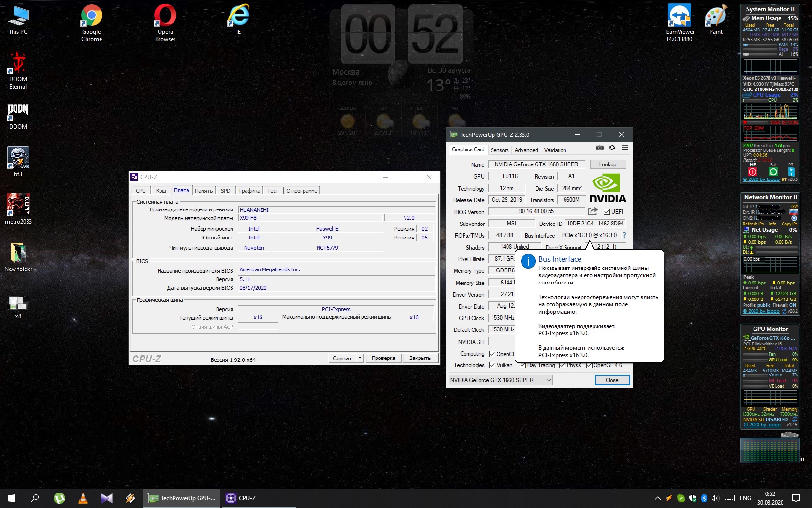Toggle the Vulkan checkbox
This screenshot has height=508, width=812.
[493, 365]
